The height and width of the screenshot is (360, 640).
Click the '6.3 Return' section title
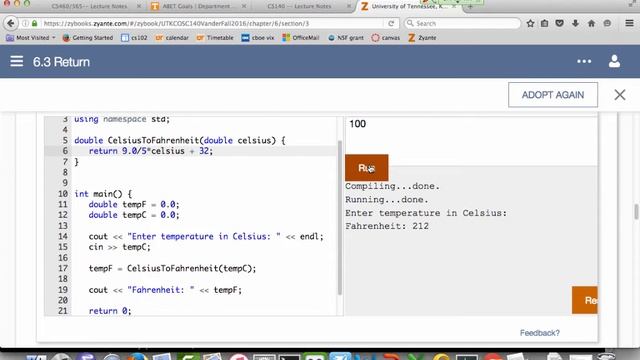coord(61,62)
